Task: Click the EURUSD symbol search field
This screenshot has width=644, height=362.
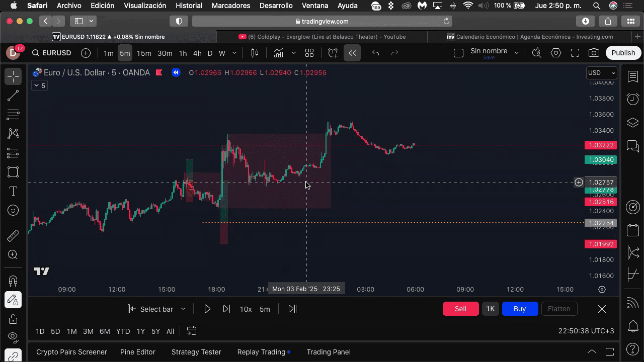Action: (x=56, y=53)
